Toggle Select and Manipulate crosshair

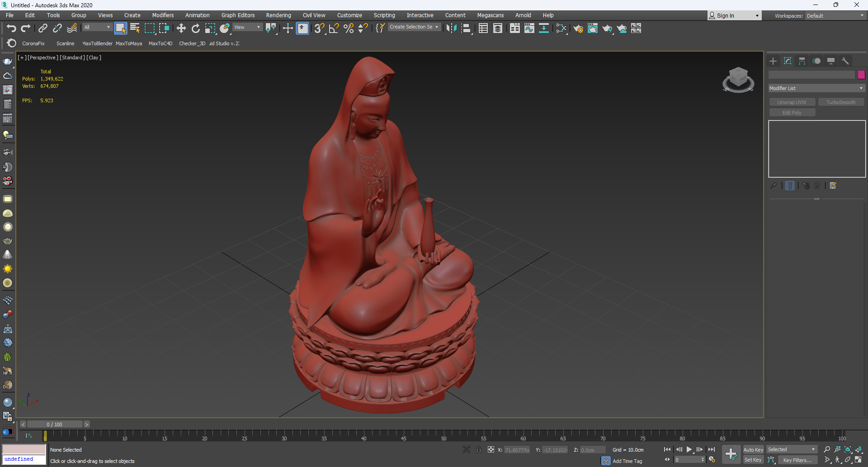pos(288,29)
